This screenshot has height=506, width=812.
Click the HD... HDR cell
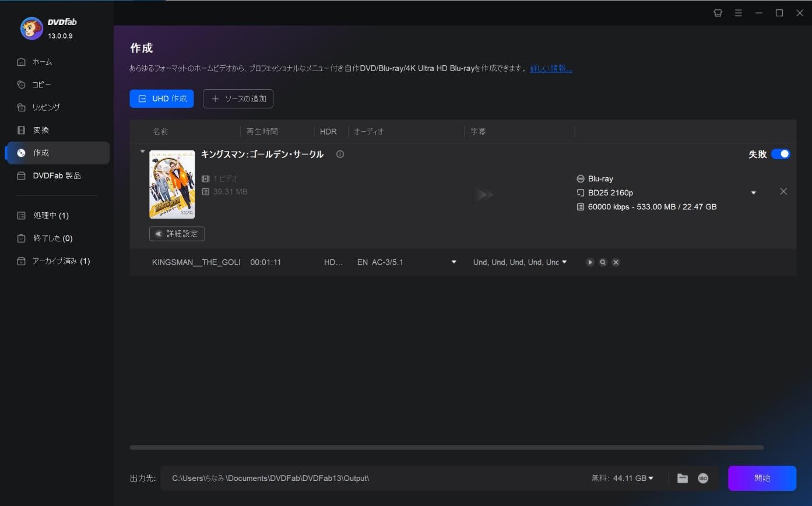click(333, 262)
